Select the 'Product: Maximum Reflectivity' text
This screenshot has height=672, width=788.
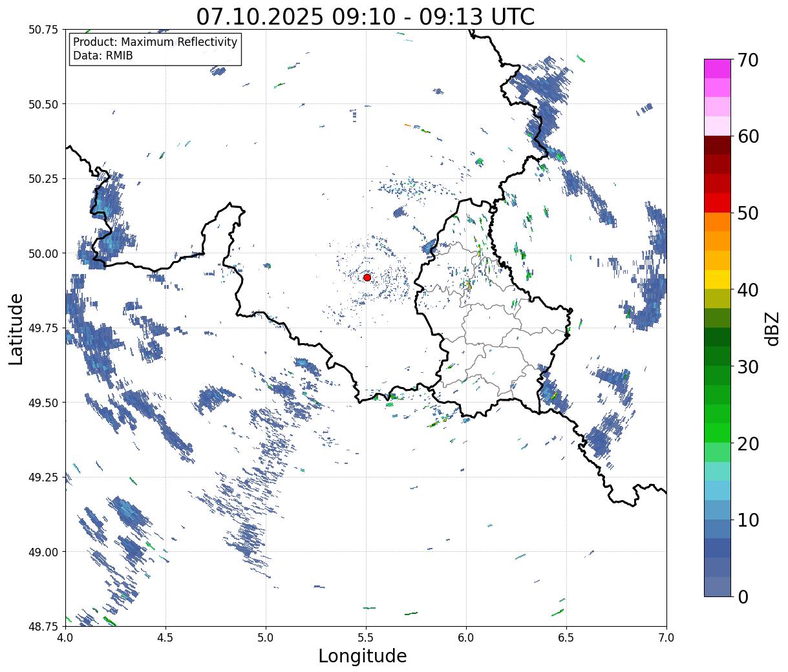coord(155,43)
